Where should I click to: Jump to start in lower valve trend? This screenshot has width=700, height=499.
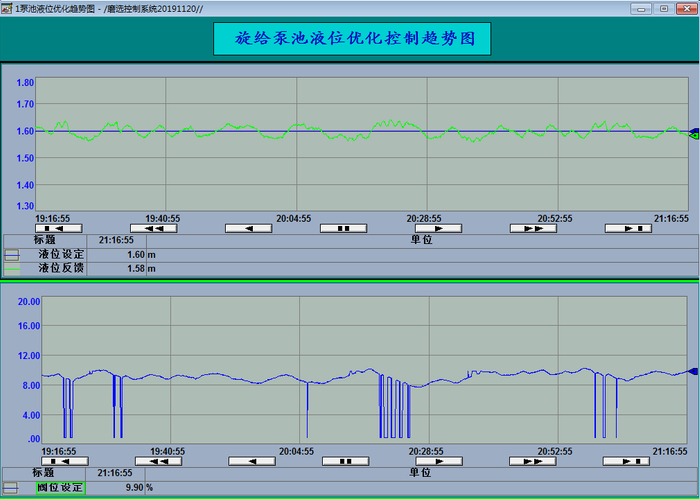click(x=65, y=461)
